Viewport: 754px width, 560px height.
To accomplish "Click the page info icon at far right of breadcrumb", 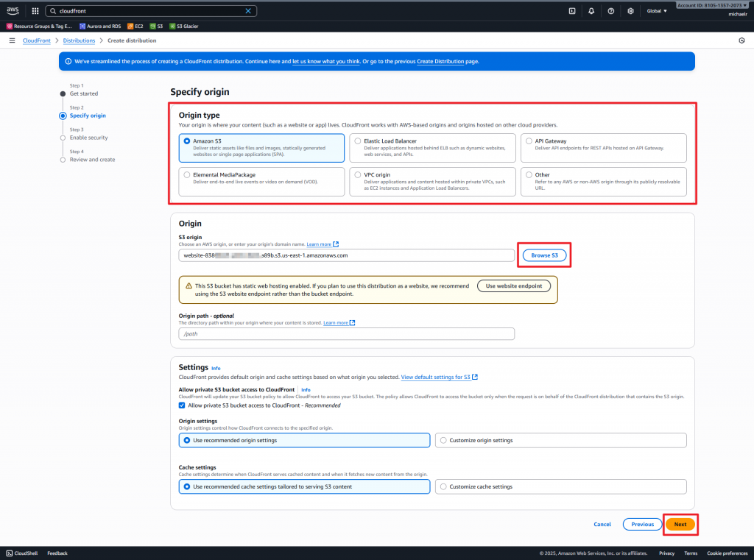I will [741, 40].
